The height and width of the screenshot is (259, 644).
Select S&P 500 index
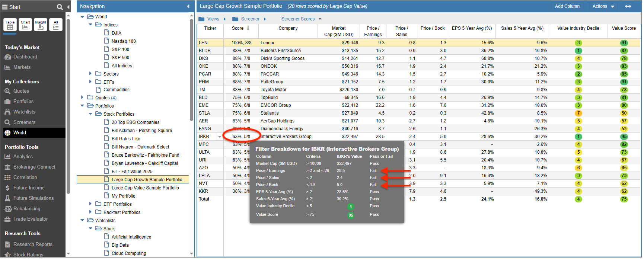(x=121, y=58)
